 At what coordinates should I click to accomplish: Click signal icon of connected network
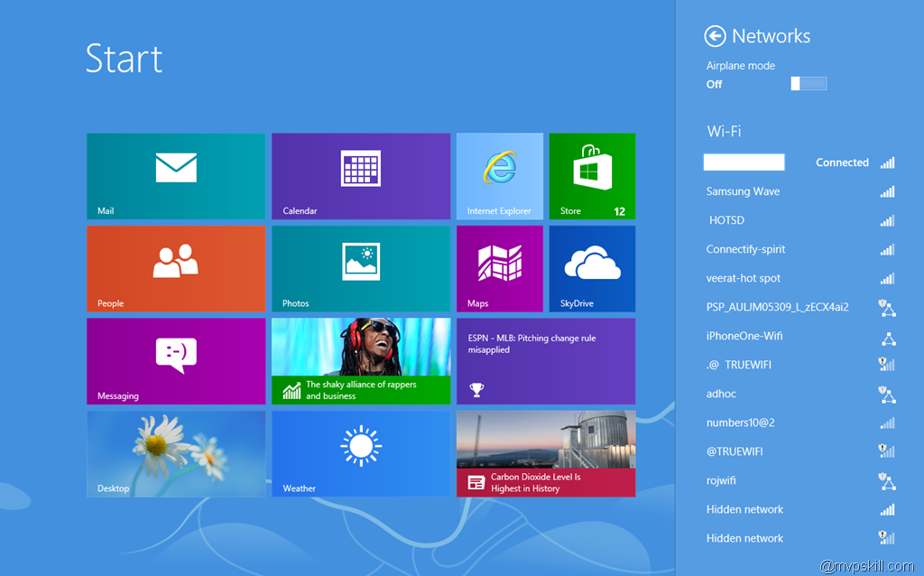pos(888,163)
